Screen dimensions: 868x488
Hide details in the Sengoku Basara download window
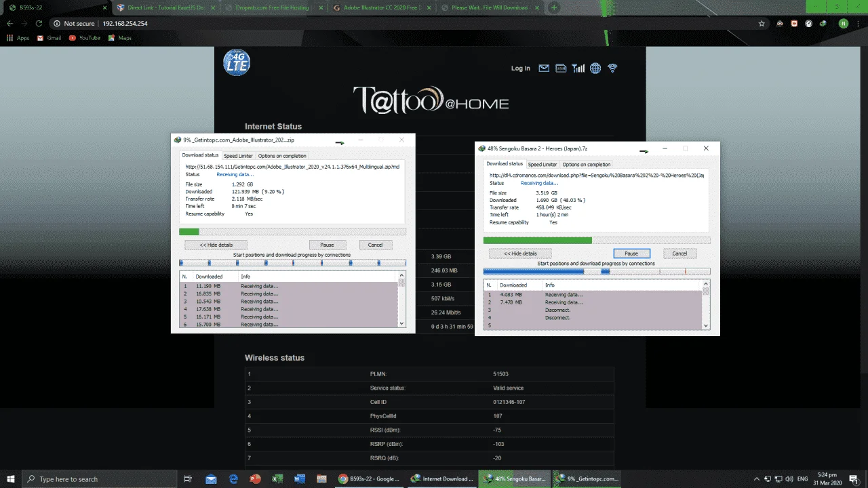[x=520, y=253]
